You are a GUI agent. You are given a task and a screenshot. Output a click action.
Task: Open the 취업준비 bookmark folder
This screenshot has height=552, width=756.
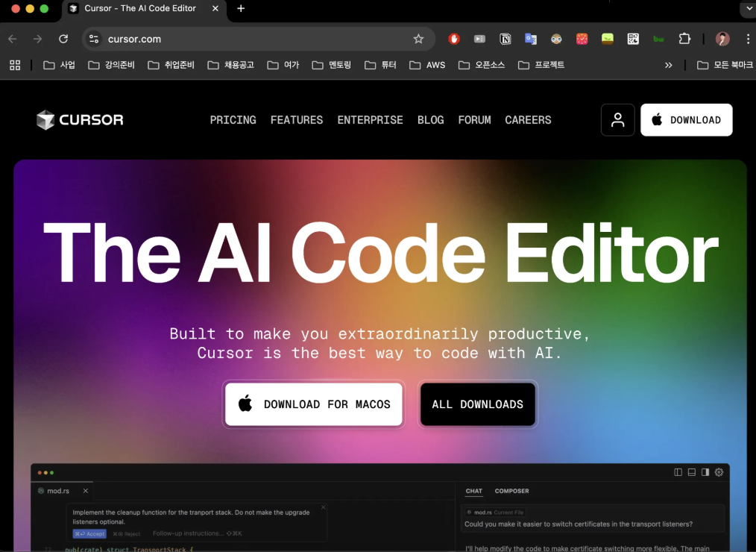(171, 65)
